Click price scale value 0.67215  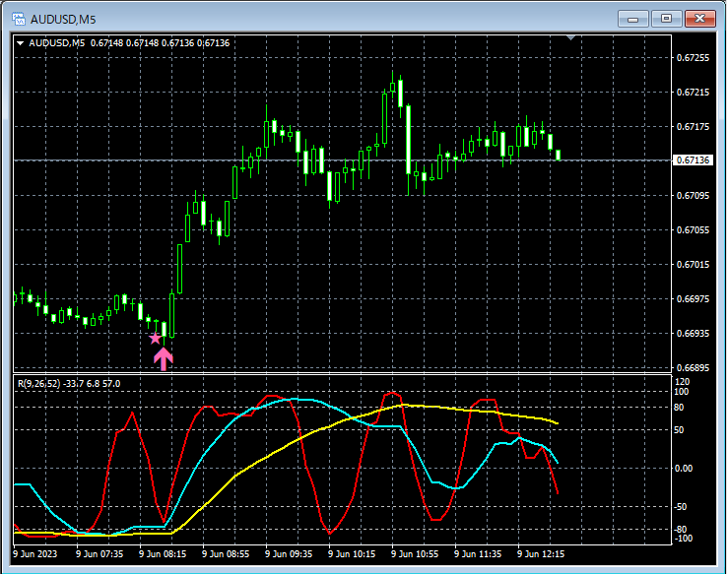693,93
